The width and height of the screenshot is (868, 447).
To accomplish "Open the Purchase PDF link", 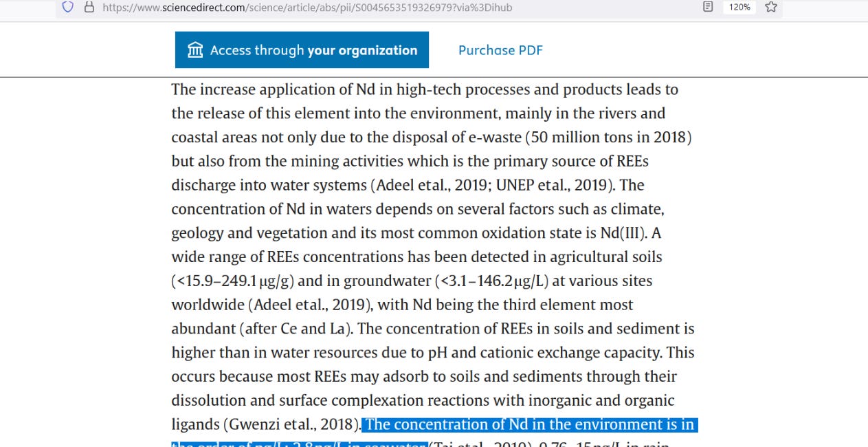I will 500,50.
